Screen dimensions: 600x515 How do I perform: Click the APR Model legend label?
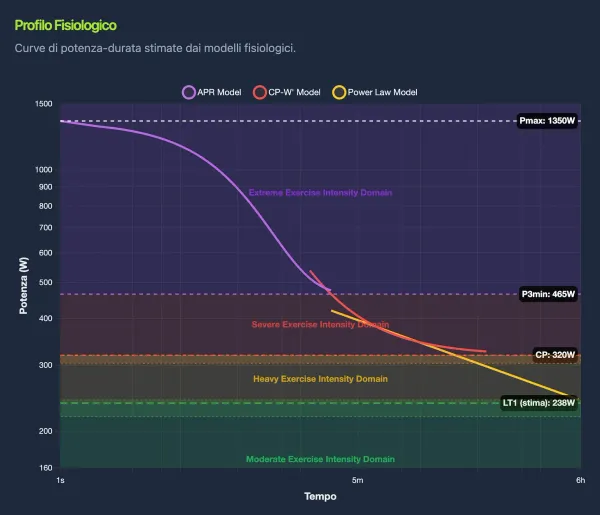pyautogui.click(x=219, y=92)
